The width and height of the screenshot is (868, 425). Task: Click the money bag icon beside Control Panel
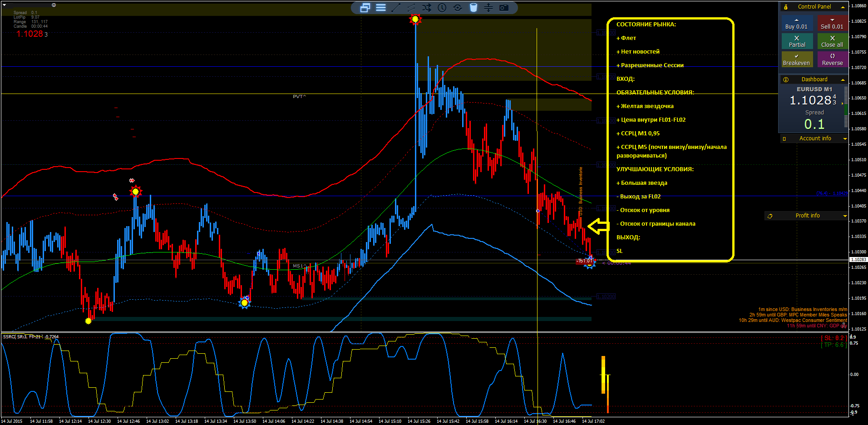(x=786, y=7)
